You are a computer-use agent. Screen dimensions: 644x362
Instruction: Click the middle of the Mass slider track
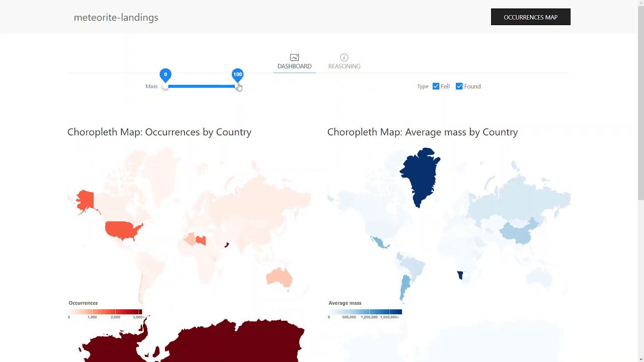[201, 86]
